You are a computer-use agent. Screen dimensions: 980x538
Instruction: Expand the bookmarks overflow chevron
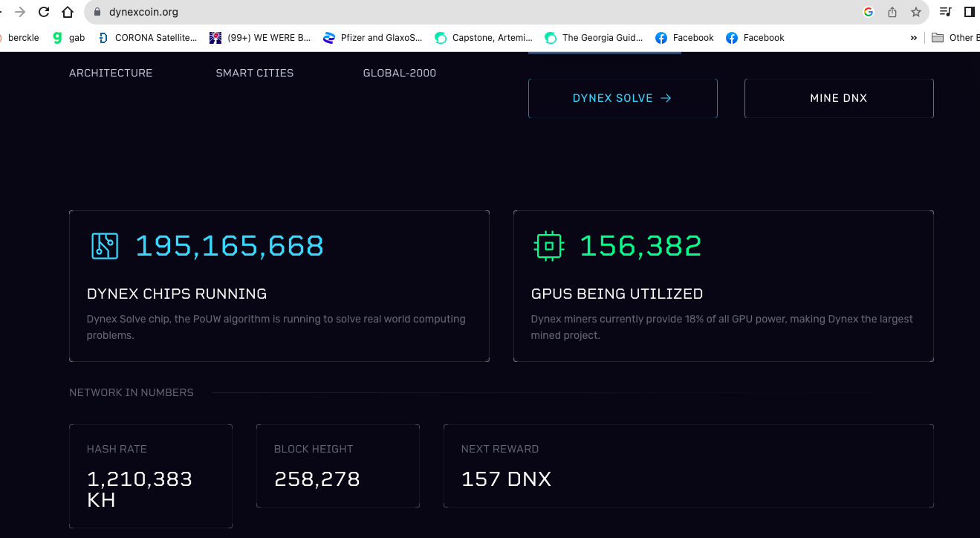click(914, 38)
